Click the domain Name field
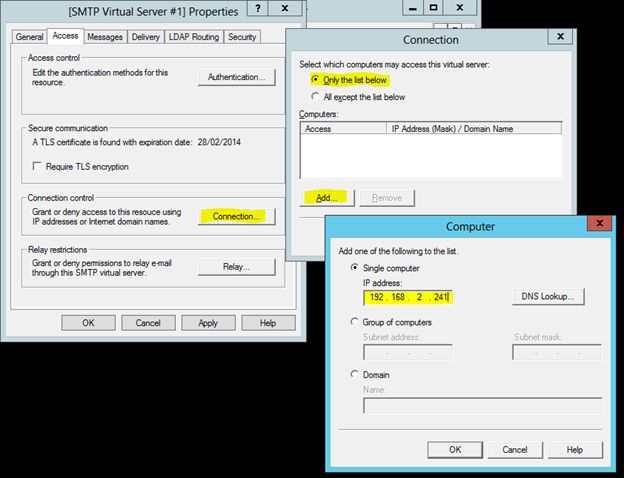This screenshot has height=478, width=624. (x=482, y=405)
